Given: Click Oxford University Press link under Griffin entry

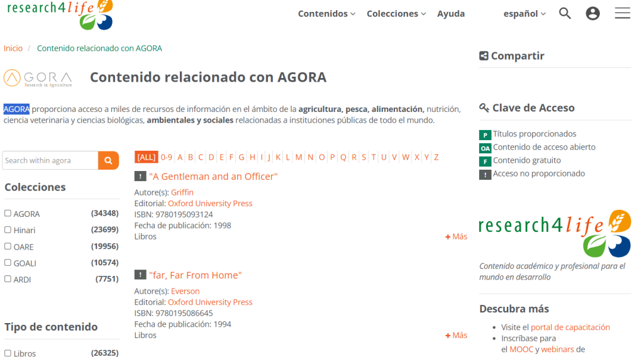Looking at the screenshot, I should tap(210, 204).
